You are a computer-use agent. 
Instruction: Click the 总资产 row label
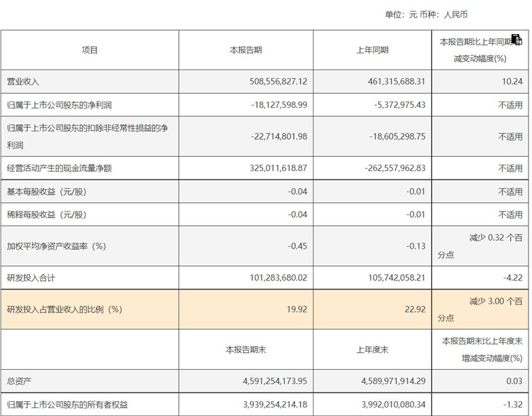coord(19,381)
